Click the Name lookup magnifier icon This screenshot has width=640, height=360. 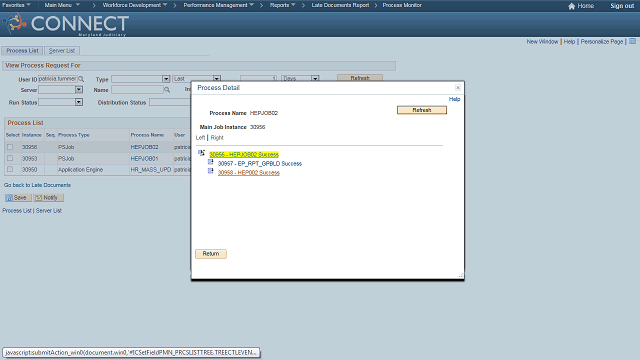click(x=167, y=90)
